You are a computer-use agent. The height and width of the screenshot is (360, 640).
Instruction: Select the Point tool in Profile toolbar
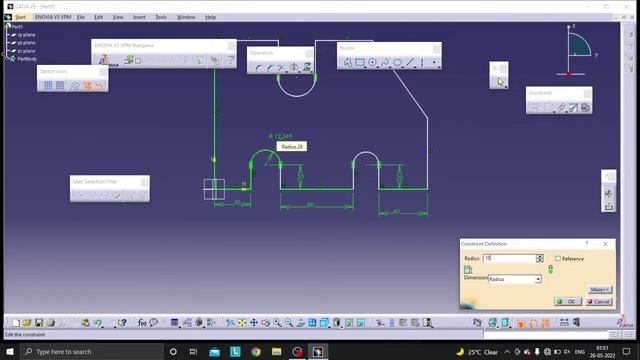[434, 62]
